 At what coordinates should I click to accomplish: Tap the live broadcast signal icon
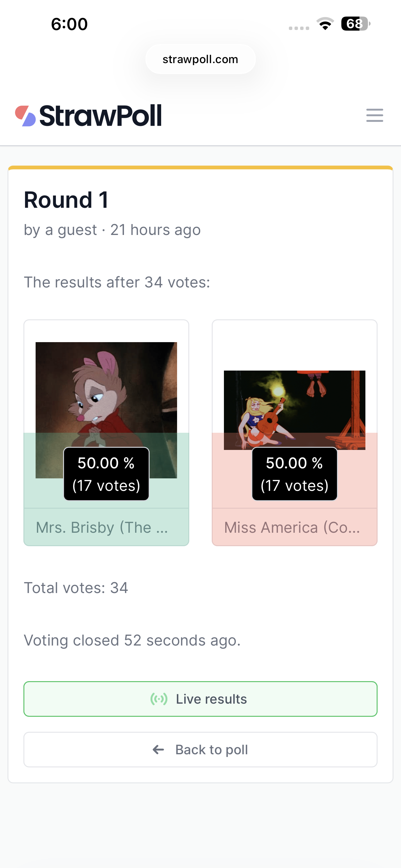point(159,699)
